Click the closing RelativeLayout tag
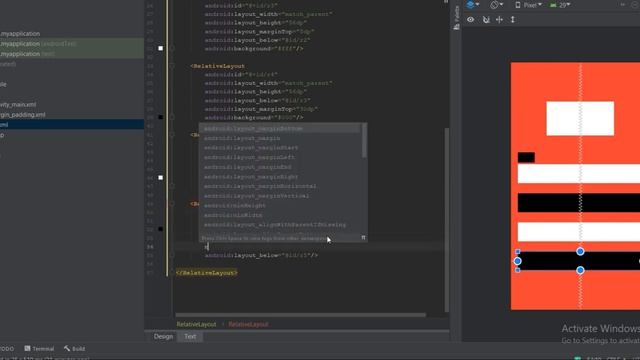Viewport: 640px width, 360px height. click(x=207, y=273)
